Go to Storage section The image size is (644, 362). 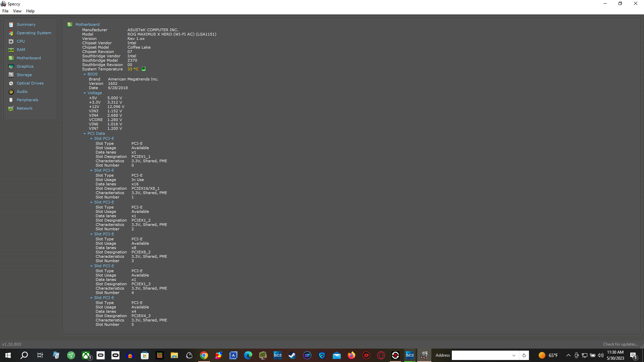click(x=24, y=75)
